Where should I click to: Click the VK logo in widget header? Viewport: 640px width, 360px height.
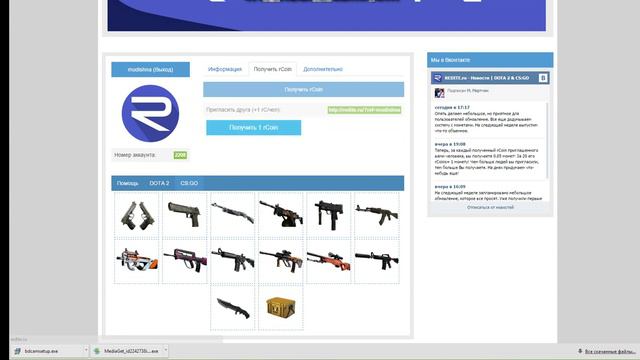pyautogui.click(x=543, y=78)
